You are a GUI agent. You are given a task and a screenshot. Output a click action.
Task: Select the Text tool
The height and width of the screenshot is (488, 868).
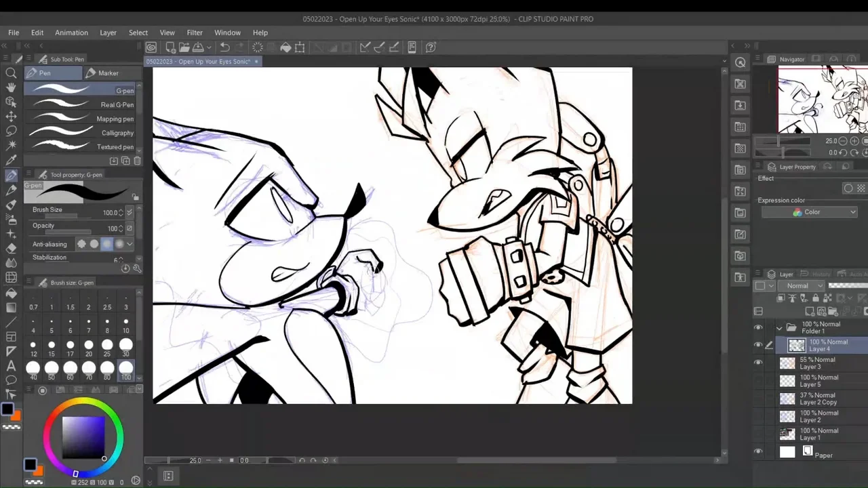[11, 366]
